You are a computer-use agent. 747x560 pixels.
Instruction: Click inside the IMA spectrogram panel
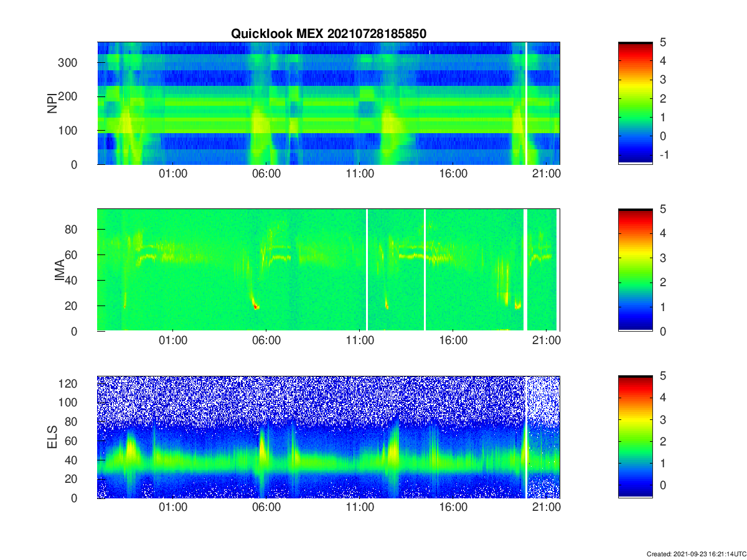coord(329,269)
